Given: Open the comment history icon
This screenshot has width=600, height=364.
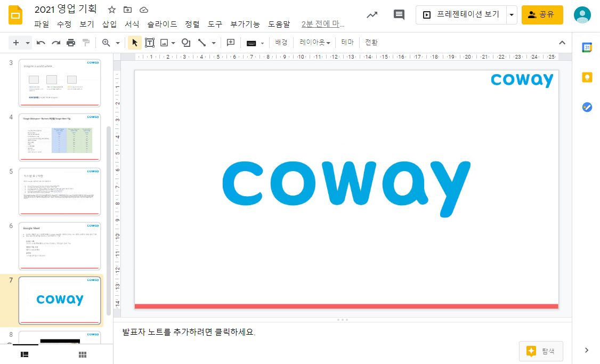Looking at the screenshot, I should pyautogui.click(x=399, y=15).
